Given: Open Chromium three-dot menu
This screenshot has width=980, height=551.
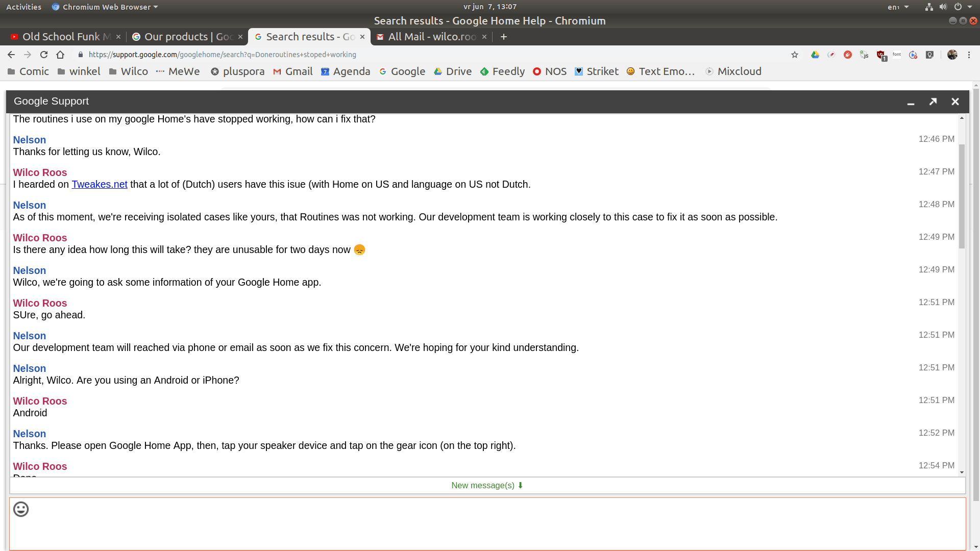Looking at the screenshot, I should pyautogui.click(x=969, y=55).
